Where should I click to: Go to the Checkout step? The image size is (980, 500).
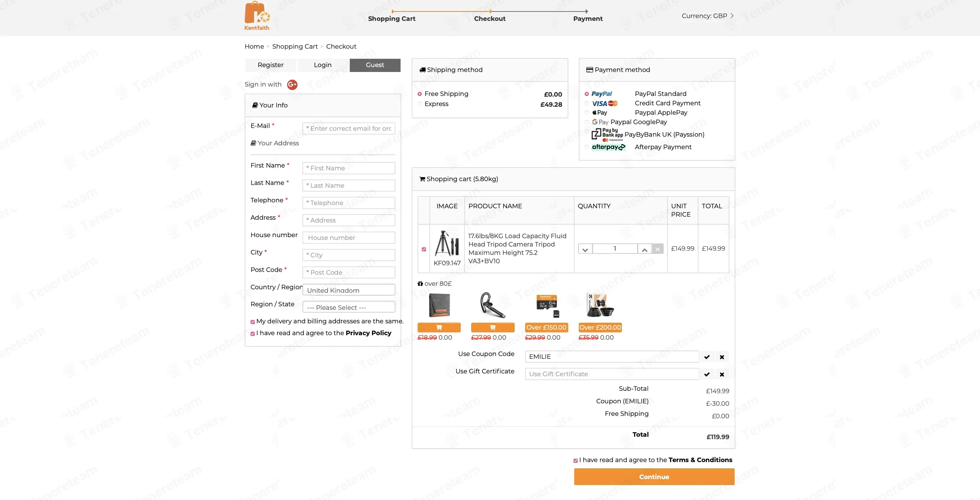point(490,19)
